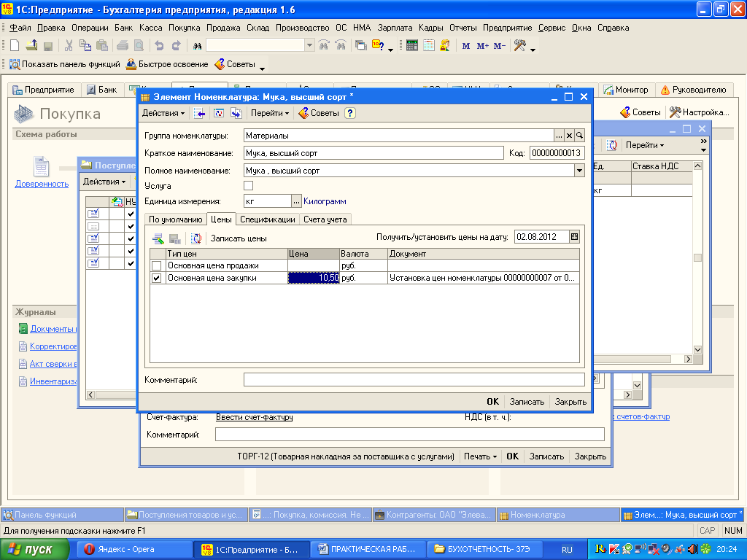Click the vertical scrollbar down arrow in background list
Viewport: 747px width, 560px height.
697,349
